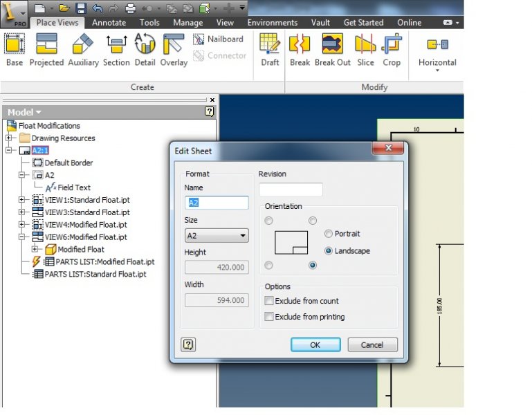Click the Print icon

130,8
